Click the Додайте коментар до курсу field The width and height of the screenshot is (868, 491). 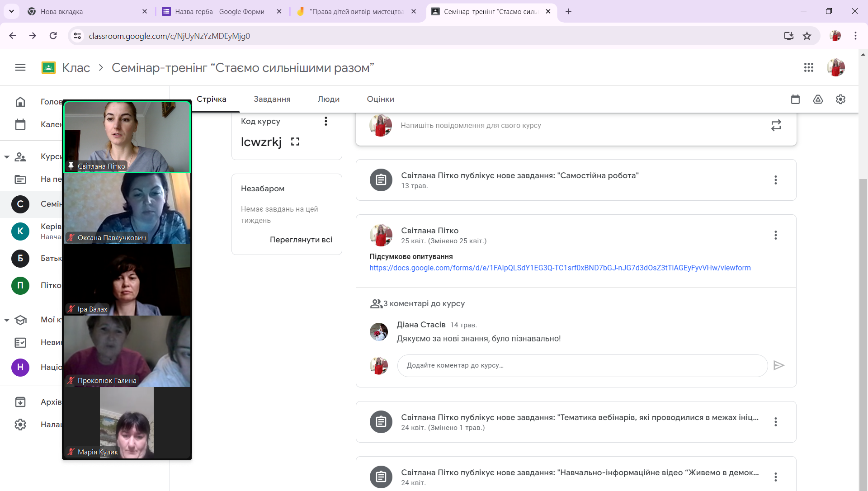point(582,365)
